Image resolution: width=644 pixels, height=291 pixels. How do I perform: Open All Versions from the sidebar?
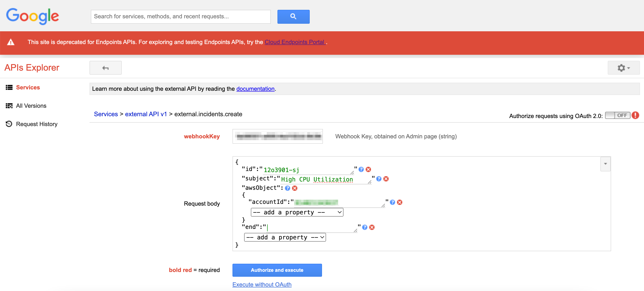click(31, 106)
